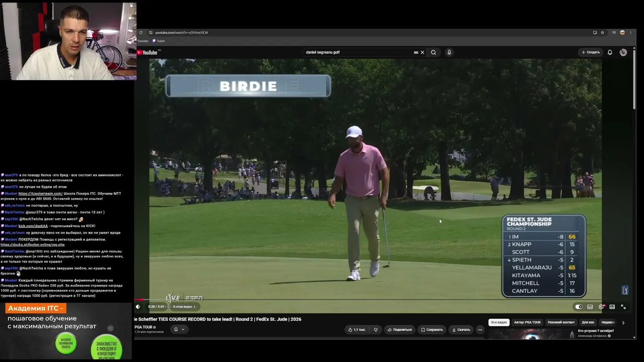Open the itcpokerteam.com link in chat
The width and height of the screenshot is (644, 362).
(x=41, y=194)
